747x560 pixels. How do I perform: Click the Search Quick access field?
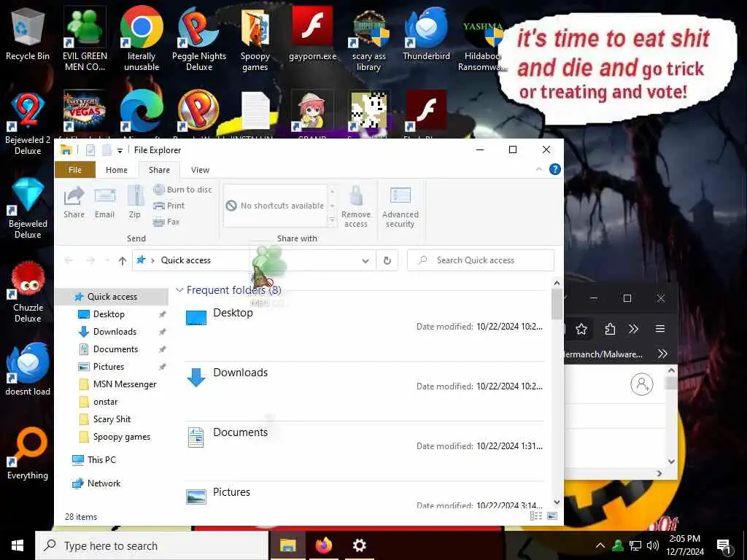point(481,260)
